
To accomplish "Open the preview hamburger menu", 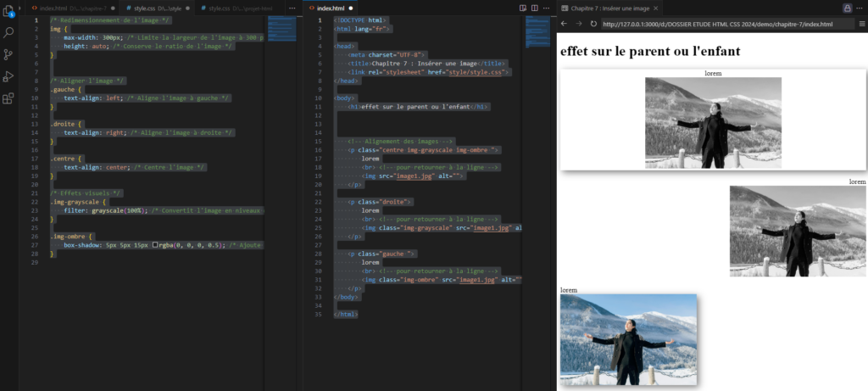I will pyautogui.click(x=861, y=24).
